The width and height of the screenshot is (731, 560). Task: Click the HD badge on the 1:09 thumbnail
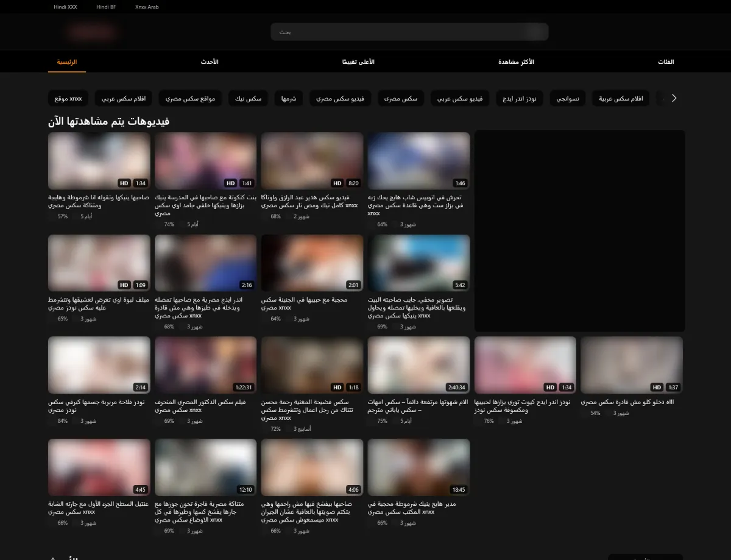pyautogui.click(x=124, y=285)
